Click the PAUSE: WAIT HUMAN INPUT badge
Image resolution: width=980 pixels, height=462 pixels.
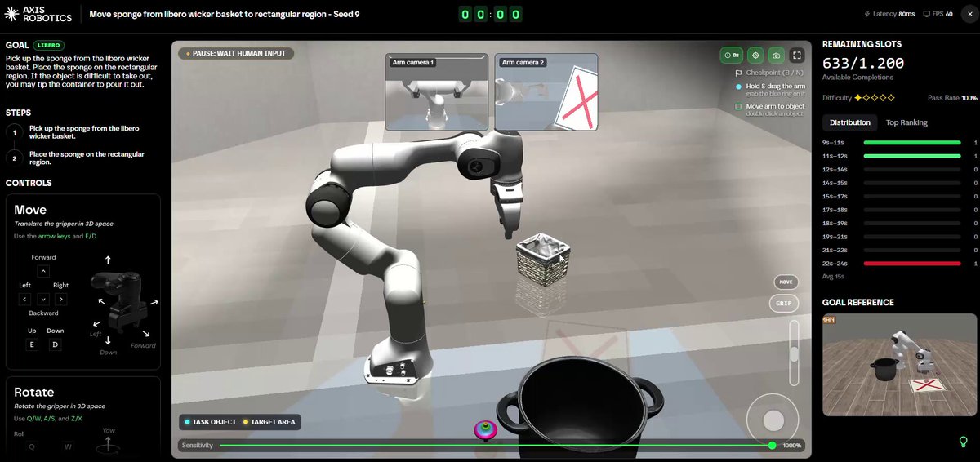click(x=237, y=54)
